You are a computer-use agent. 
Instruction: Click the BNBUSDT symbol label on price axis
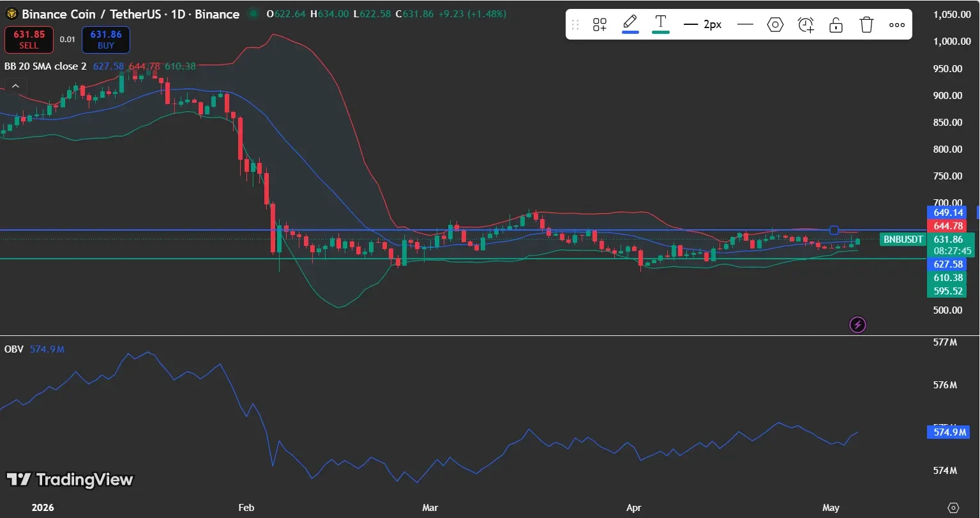click(902, 240)
